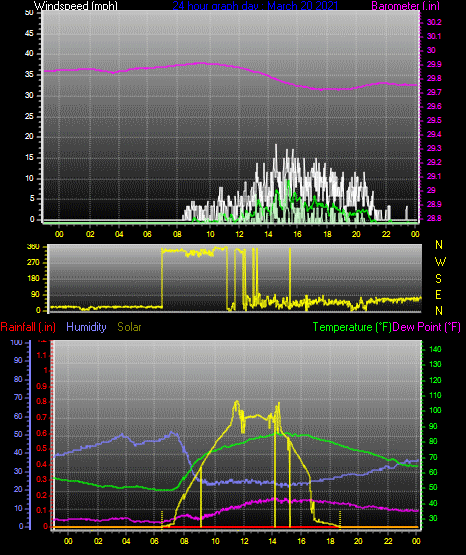Click the 18 hour label under bottom chart

tap(330, 541)
